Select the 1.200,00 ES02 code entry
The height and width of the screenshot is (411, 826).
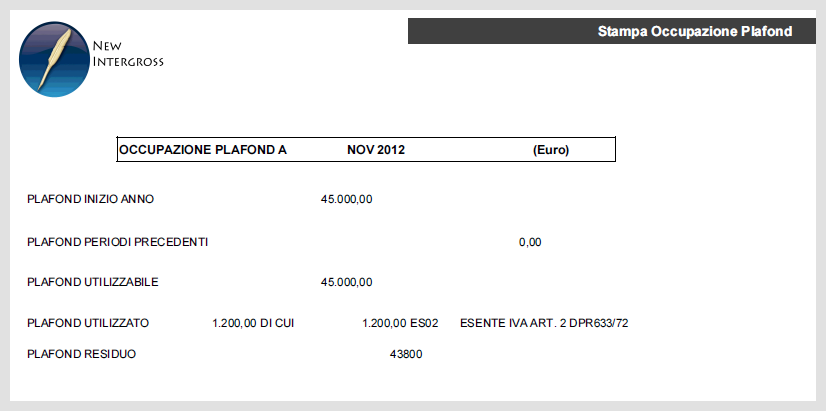pos(400,324)
